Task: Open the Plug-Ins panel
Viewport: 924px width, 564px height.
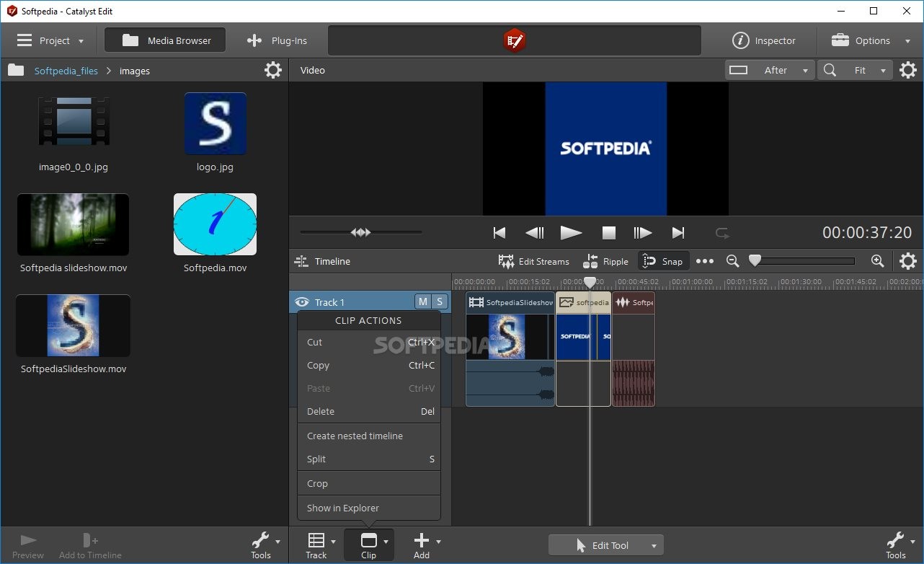Action: point(277,41)
